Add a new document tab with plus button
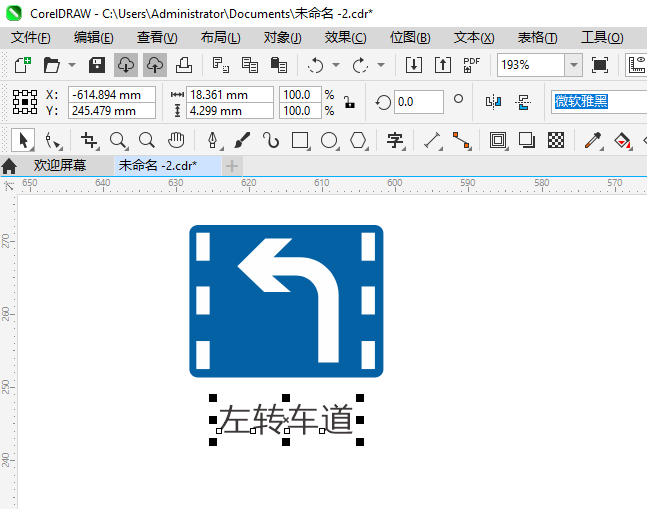The width and height of the screenshot is (647, 509). (232, 166)
